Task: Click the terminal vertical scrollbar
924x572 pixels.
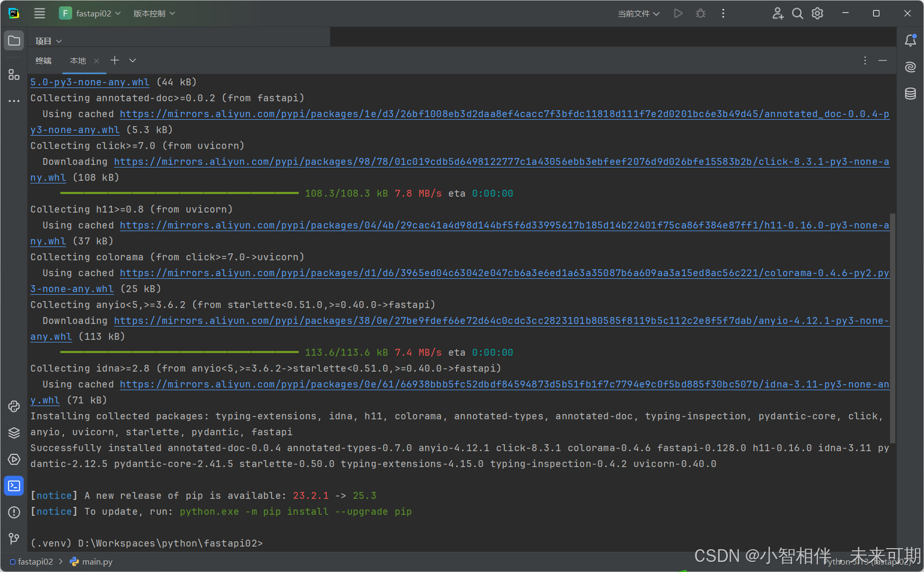Action: point(893,328)
